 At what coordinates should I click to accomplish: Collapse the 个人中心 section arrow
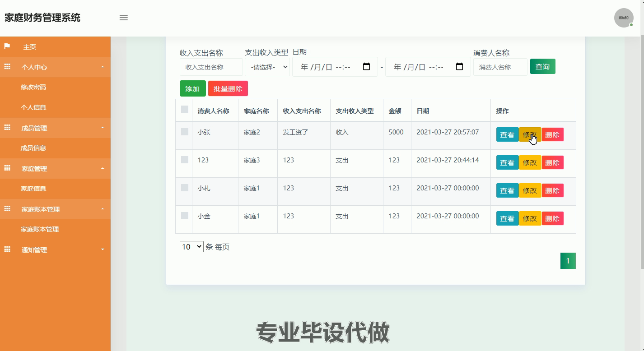[103, 67]
